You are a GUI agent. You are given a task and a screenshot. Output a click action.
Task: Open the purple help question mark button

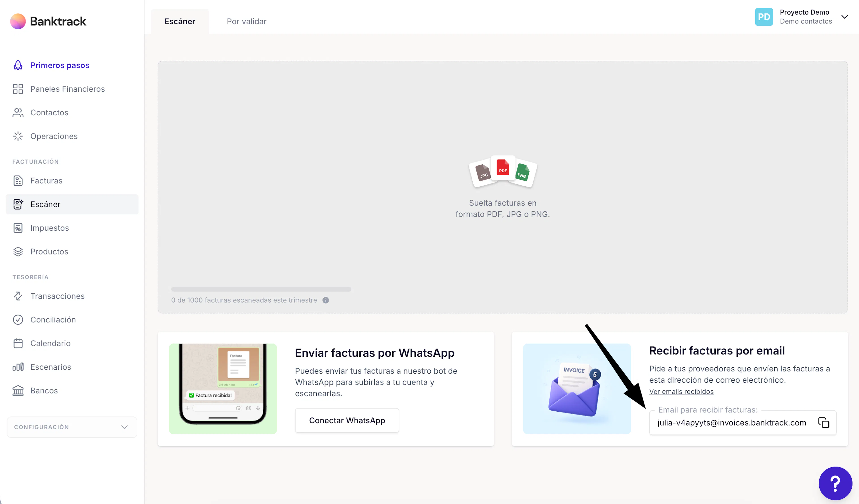click(x=835, y=483)
